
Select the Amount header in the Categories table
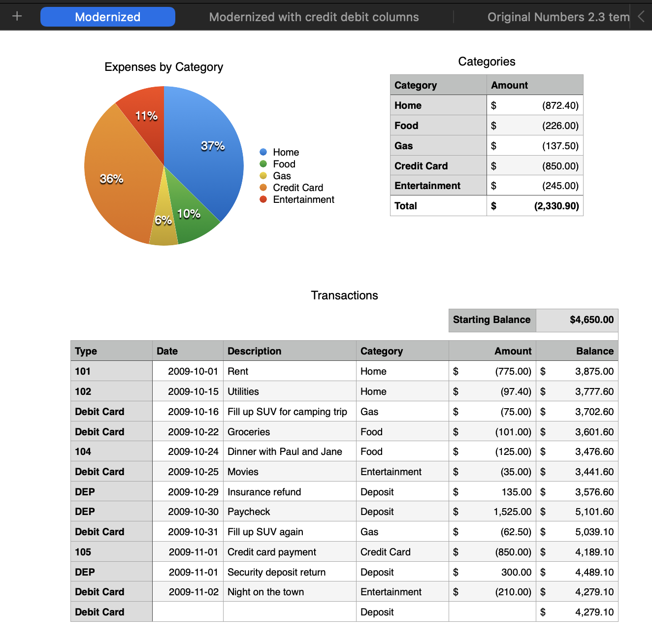[535, 85]
